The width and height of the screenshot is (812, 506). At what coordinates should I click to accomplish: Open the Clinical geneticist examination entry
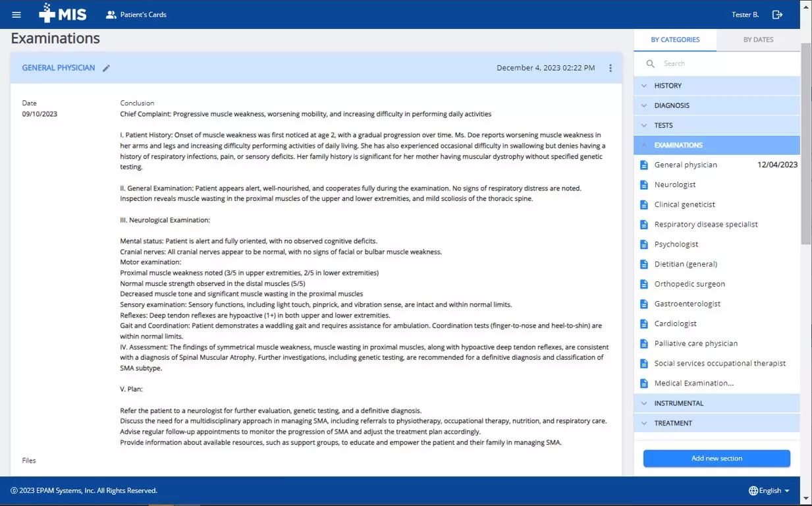pyautogui.click(x=685, y=204)
